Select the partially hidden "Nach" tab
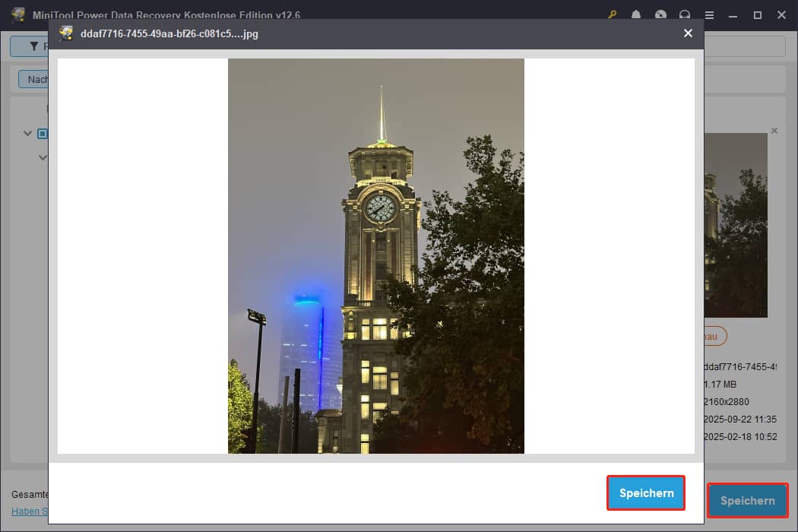This screenshot has width=798, height=532. point(34,79)
